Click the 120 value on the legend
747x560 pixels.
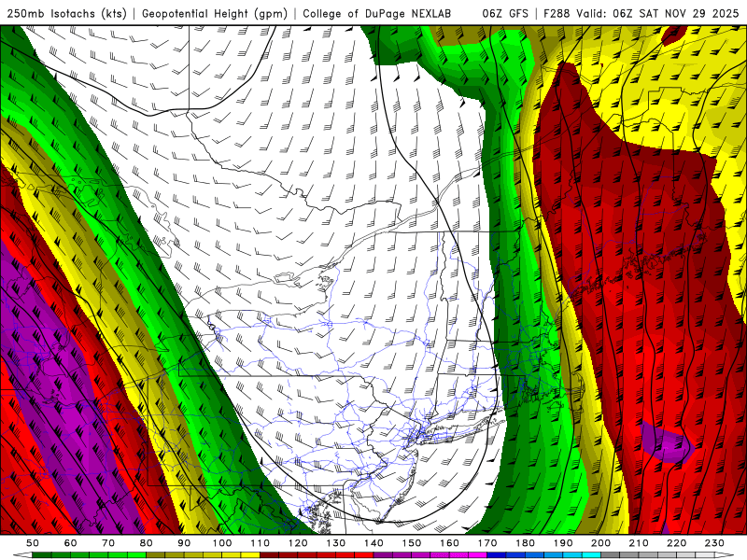click(298, 543)
